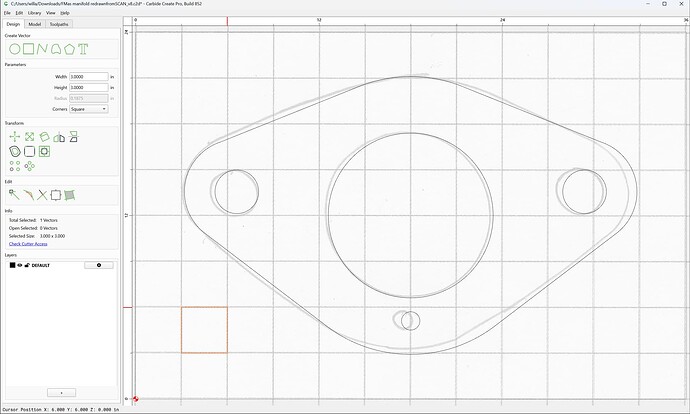Viewport: 690px width, 414px height.
Task: Activate the Scale/Resize transform tool
Action: point(29,137)
